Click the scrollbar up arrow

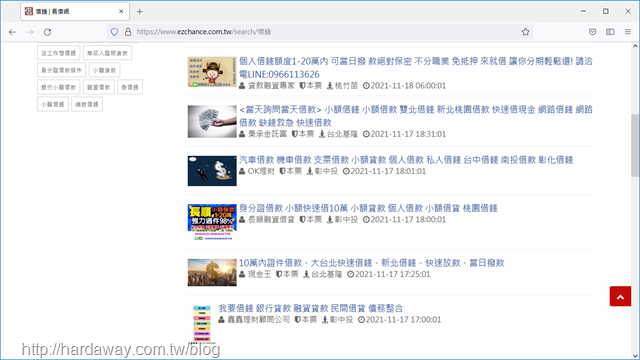(635, 45)
